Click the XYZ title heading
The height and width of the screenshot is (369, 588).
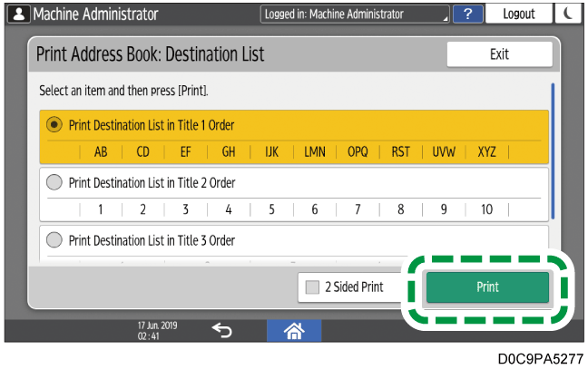486,151
